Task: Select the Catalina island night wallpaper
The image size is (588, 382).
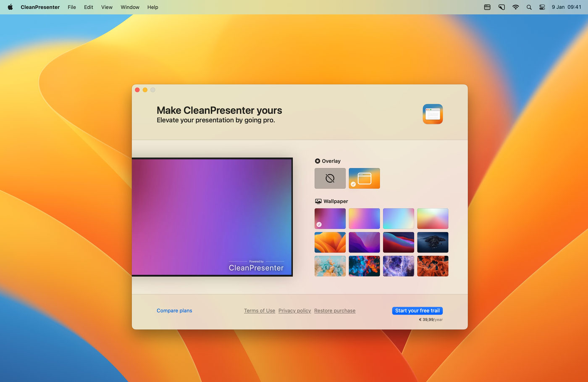Action: (x=433, y=242)
